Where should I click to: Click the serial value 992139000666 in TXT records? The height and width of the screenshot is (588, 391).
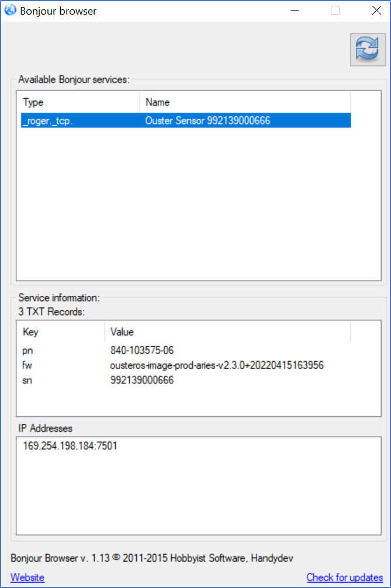coord(142,381)
